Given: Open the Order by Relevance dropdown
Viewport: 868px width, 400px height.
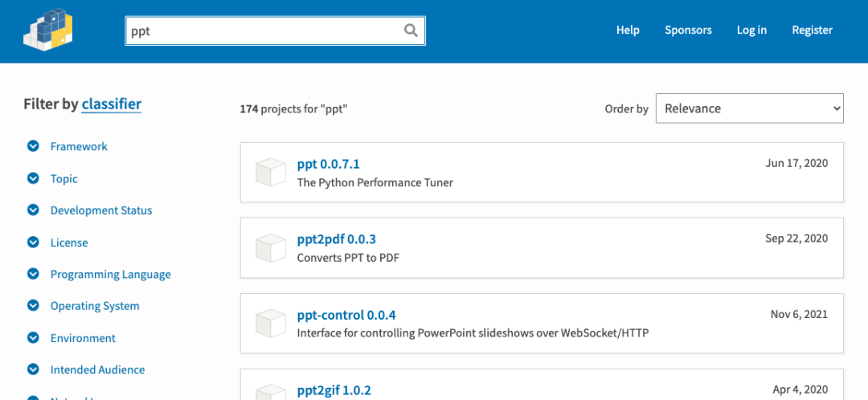Looking at the screenshot, I should 749,108.
